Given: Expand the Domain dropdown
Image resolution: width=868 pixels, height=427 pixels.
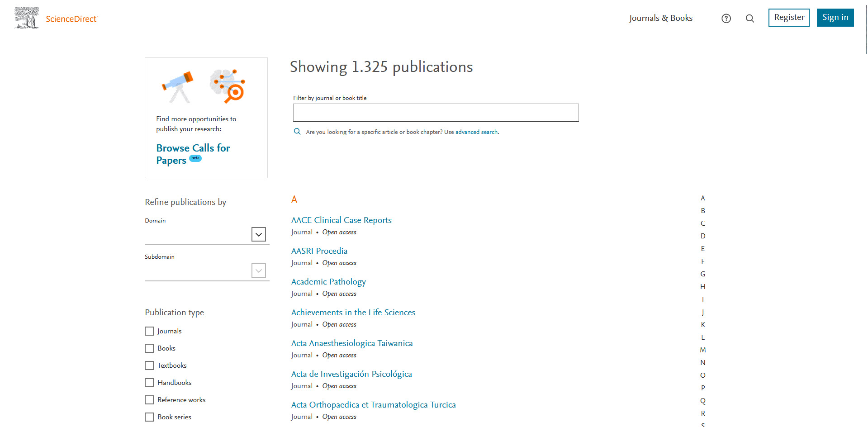Looking at the screenshot, I should [258, 234].
